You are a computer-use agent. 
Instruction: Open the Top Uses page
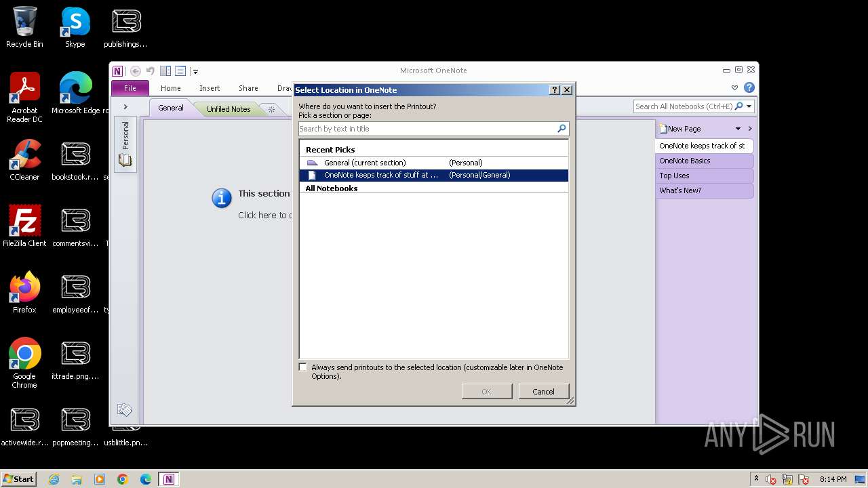[704, 176]
